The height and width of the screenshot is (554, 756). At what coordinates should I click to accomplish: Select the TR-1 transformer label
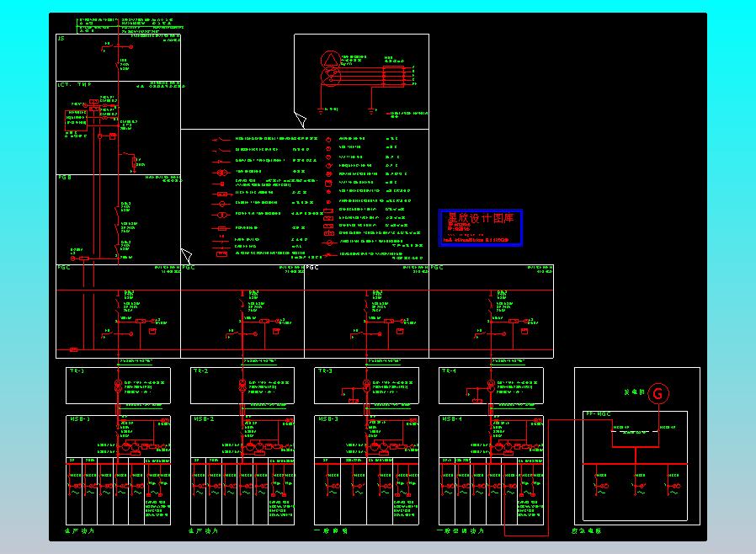tap(77, 371)
